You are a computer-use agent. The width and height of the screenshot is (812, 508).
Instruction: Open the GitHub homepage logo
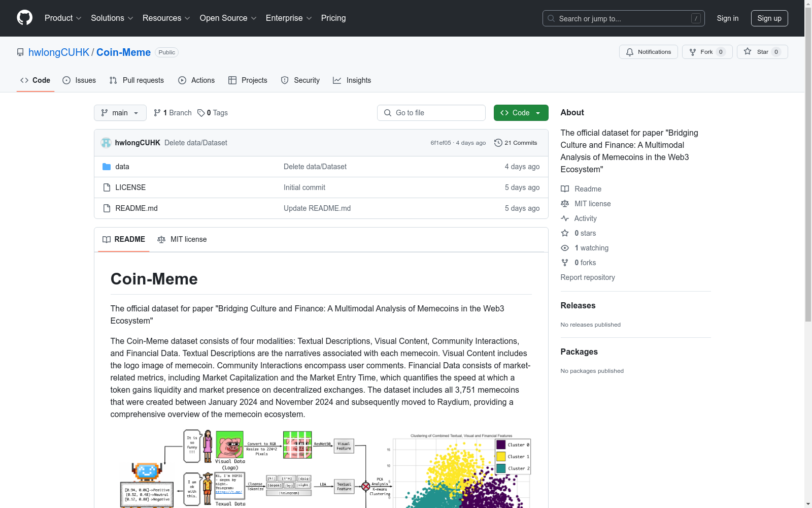click(x=24, y=18)
